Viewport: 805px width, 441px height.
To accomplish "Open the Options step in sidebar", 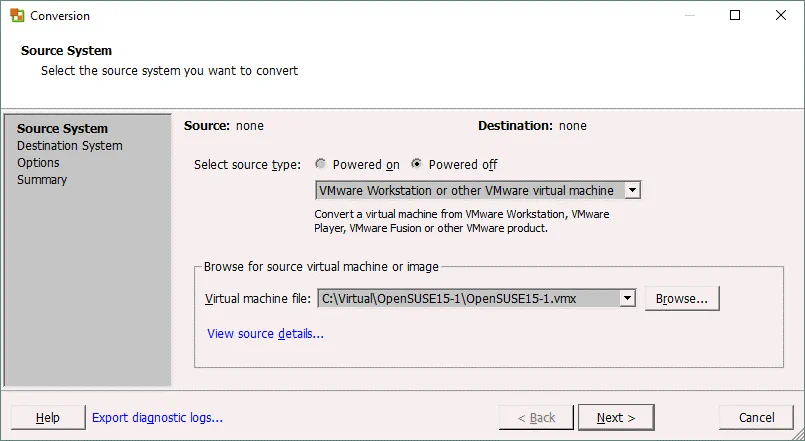I will tap(38, 163).
